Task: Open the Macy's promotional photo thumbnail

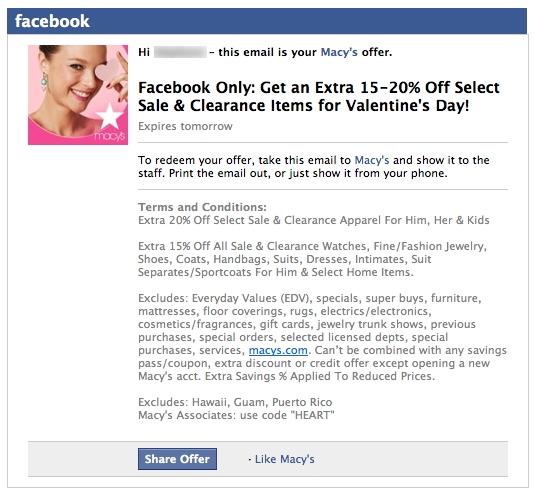Action: tap(78, 95)
